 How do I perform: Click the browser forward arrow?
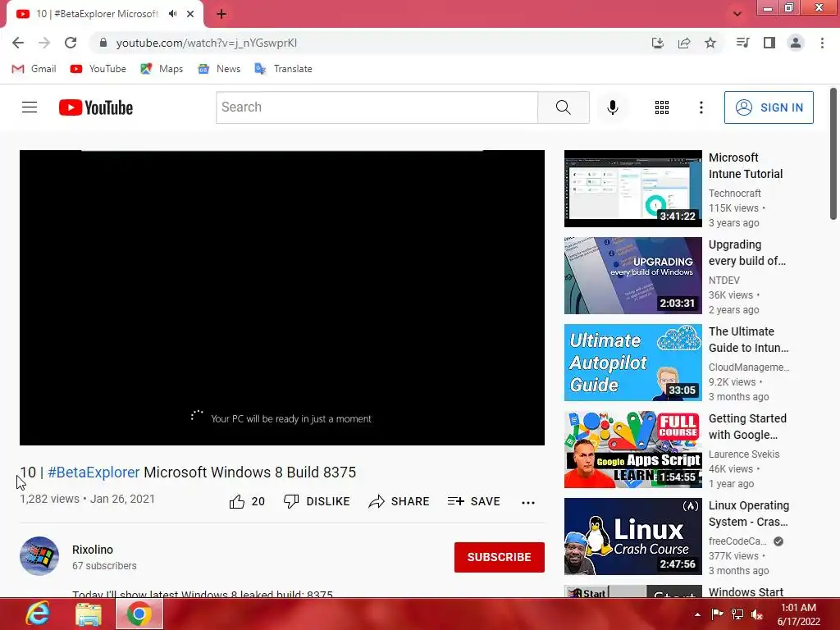(x=44, y=43)
